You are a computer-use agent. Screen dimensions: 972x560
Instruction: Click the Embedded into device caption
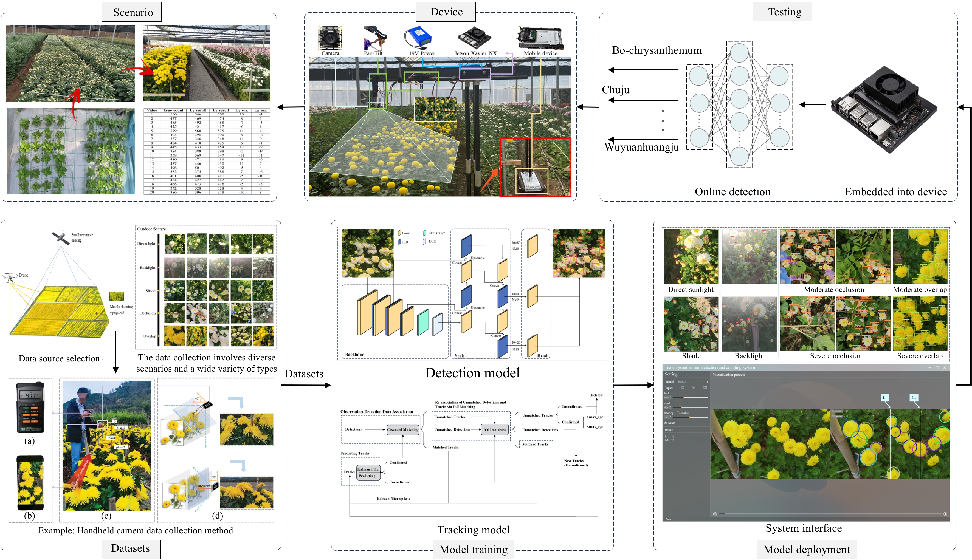pyautogui.click(x=896, y=191)
